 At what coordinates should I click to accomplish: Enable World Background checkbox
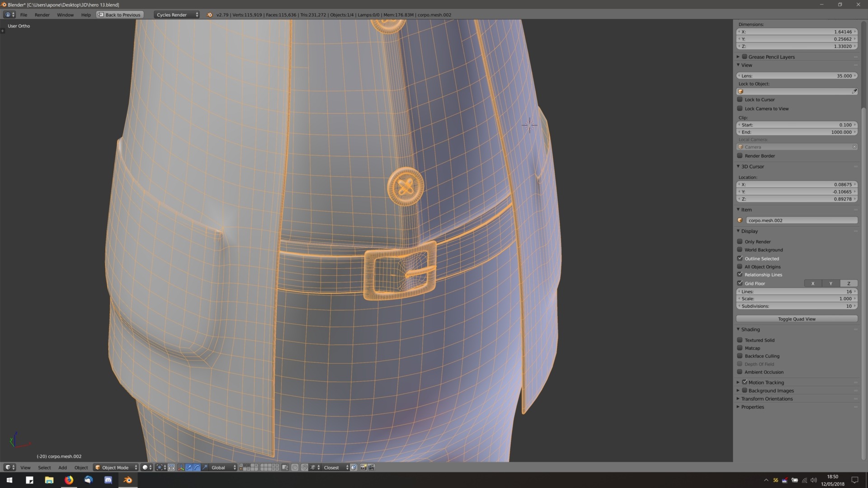coord(740,250)
